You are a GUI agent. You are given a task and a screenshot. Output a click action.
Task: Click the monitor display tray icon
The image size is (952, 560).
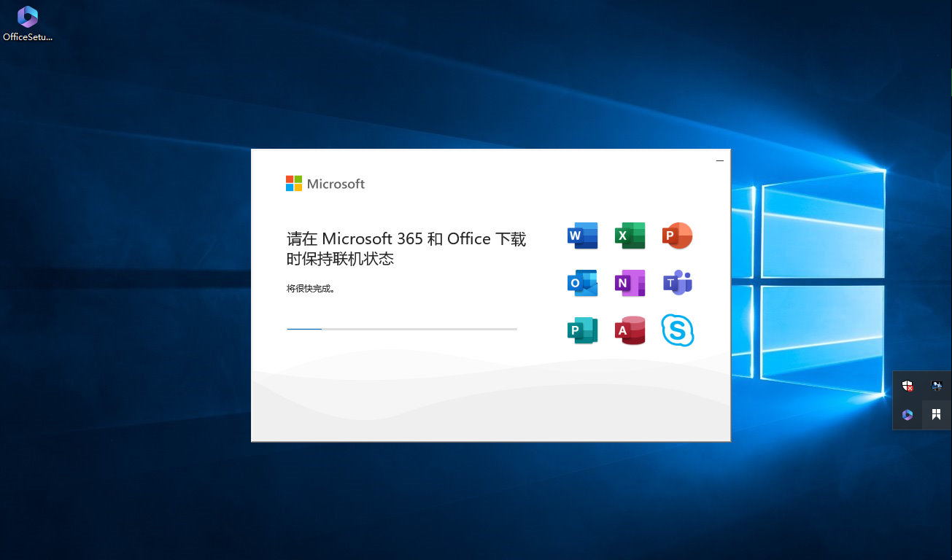937,386
